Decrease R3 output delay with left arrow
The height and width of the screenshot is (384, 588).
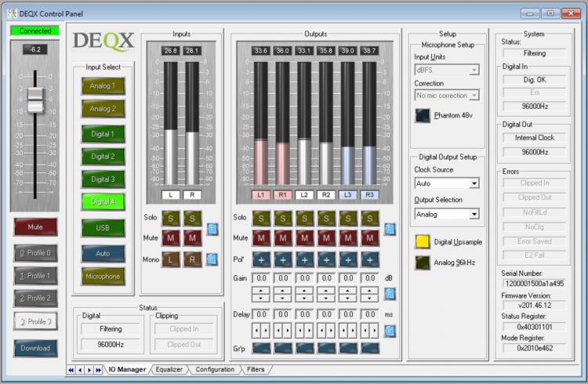[365, 331]
